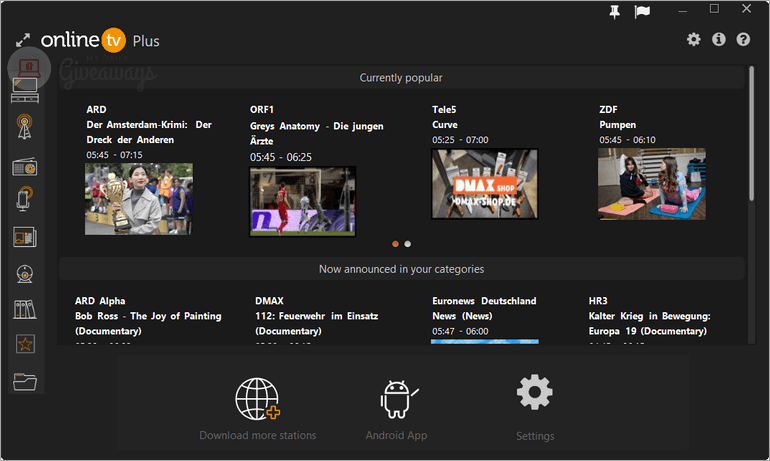The height and width of the screenshot is (461, 770).
Task: Click Der Amsterdam-Krimi program title
Action: 149,132
